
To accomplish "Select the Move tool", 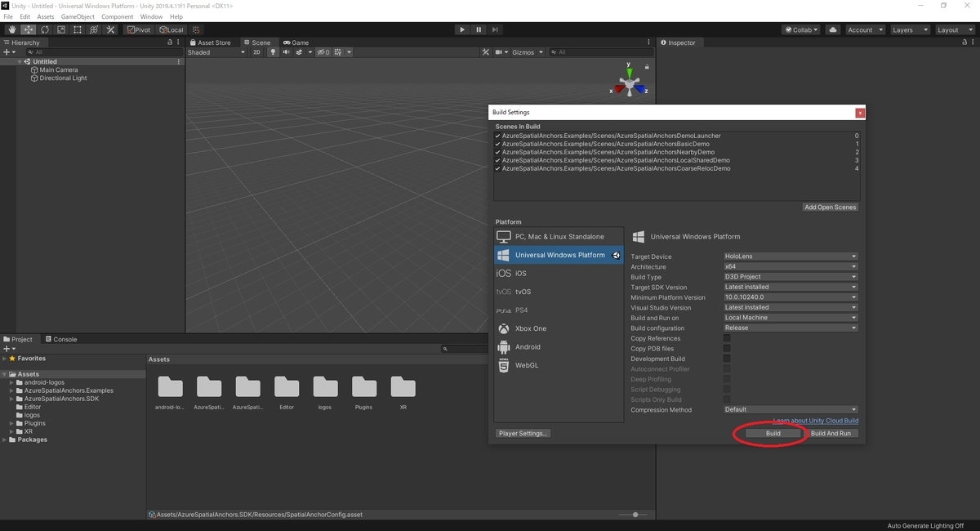I will click(28, 29).
